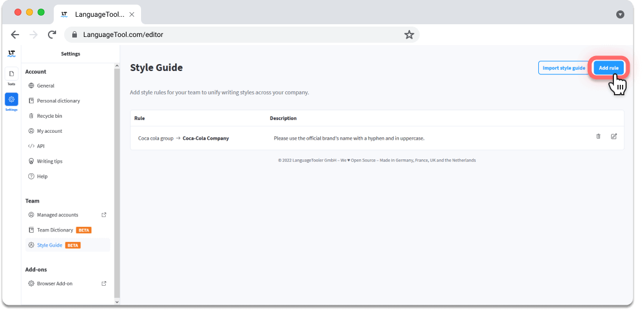This screenshot has width=644, height=310.
Task: Click the Description column header
Action: tap(283, 118)
